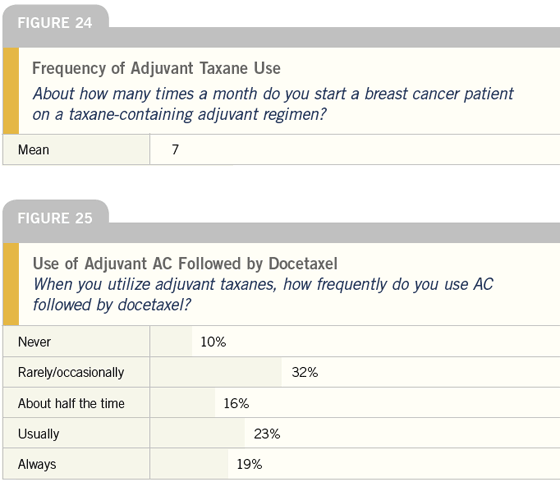Select the Frequency of Adjuvant Taxane Use title
Image resolution: width=560 pixels, height=482 pixels.
click(x=156, y=68)
